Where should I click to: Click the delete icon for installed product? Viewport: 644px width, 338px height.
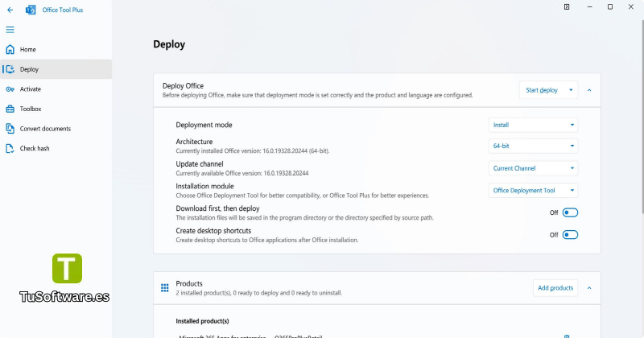click(x=567, y=336)
